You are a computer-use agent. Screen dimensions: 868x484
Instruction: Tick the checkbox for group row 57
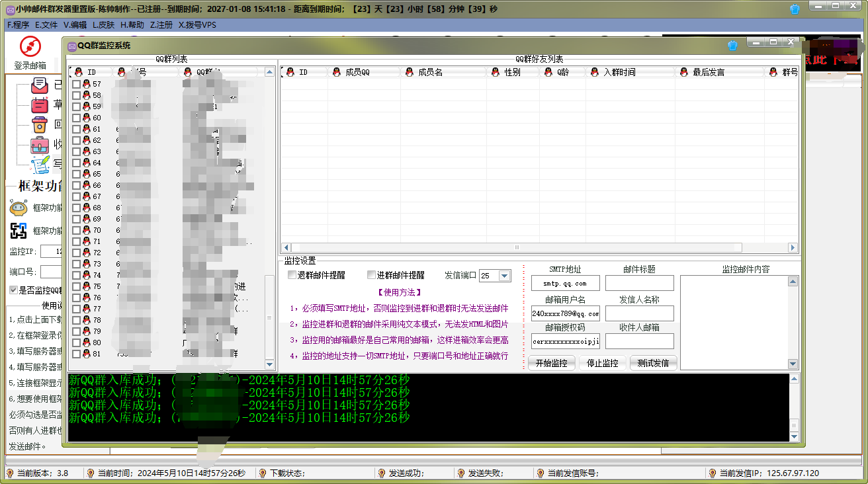[76, 84]
